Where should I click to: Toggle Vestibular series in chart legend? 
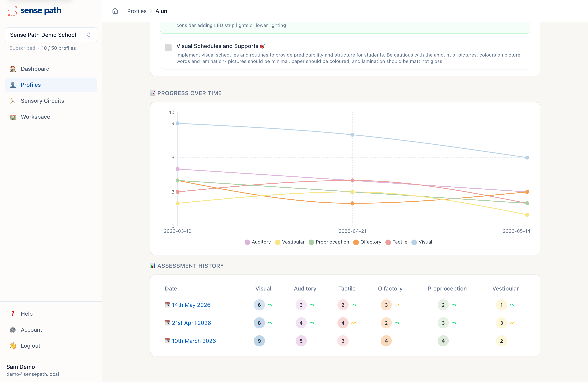pyautogui.click(x=290, y=242)
